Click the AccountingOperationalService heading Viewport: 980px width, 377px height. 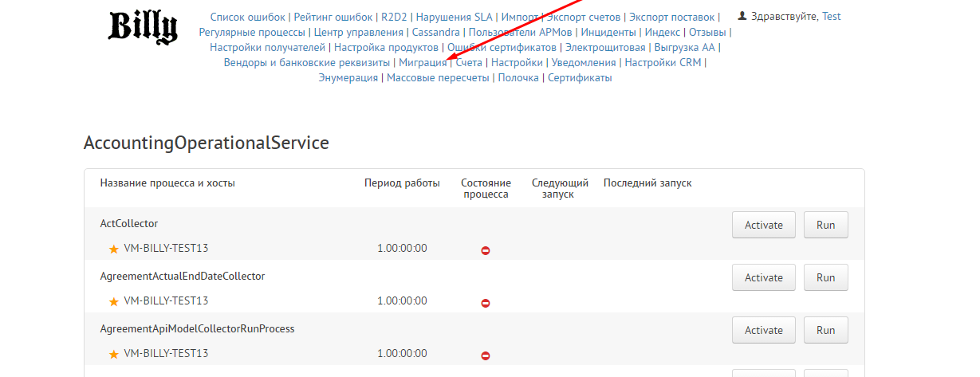coord(207,143)
